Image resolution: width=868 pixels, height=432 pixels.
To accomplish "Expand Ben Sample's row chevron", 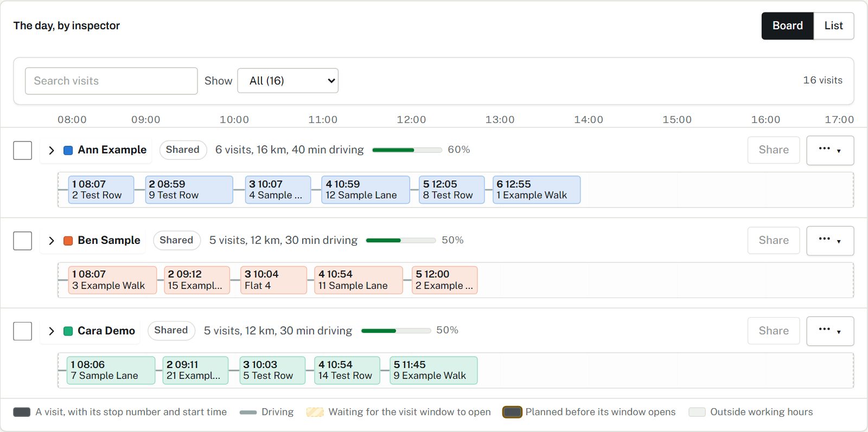I will (52, 241).
